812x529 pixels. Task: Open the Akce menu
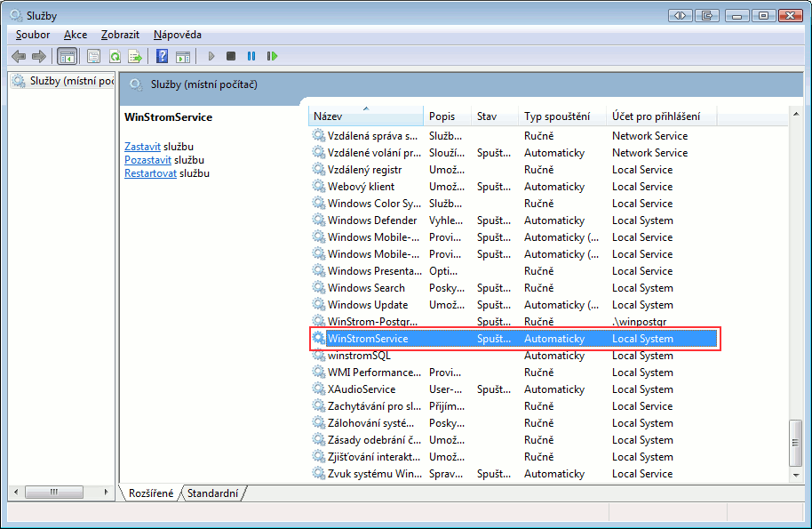[76, 35]
